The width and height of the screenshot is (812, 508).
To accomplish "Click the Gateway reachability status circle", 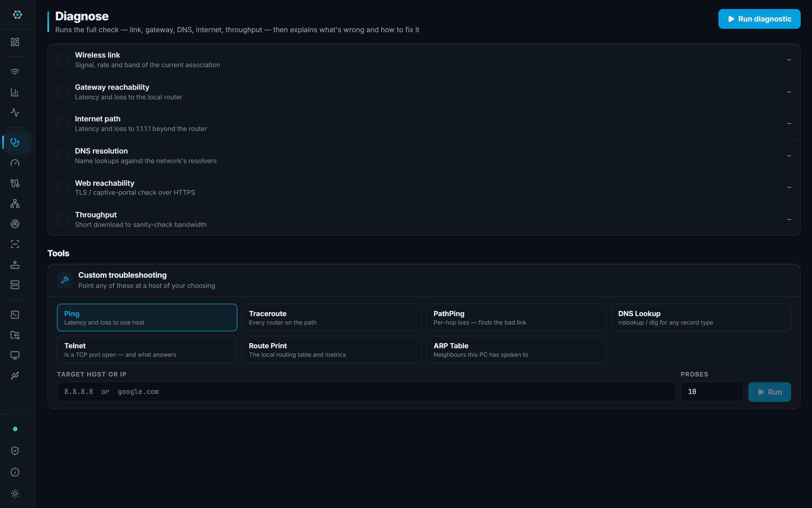I will tap(62, 92).
